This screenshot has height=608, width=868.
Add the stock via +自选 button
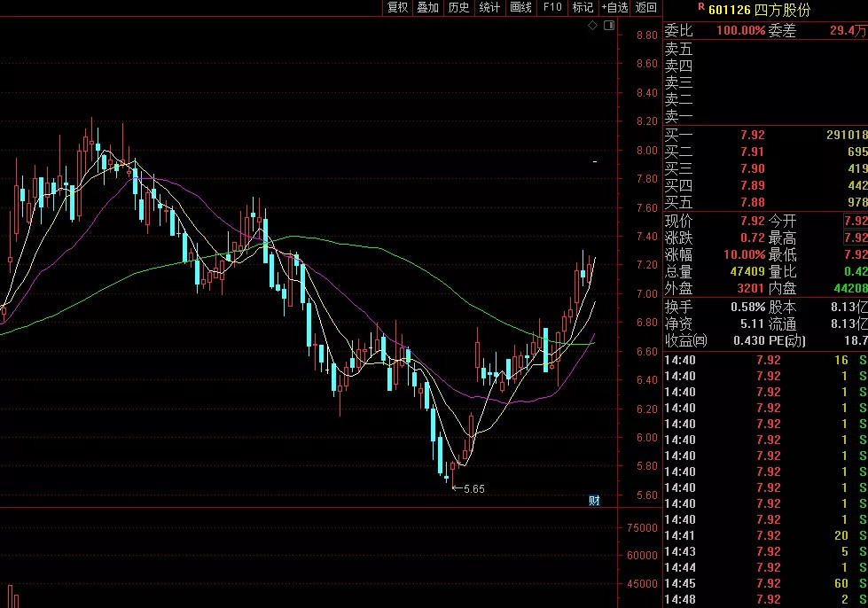click(614, 8)
